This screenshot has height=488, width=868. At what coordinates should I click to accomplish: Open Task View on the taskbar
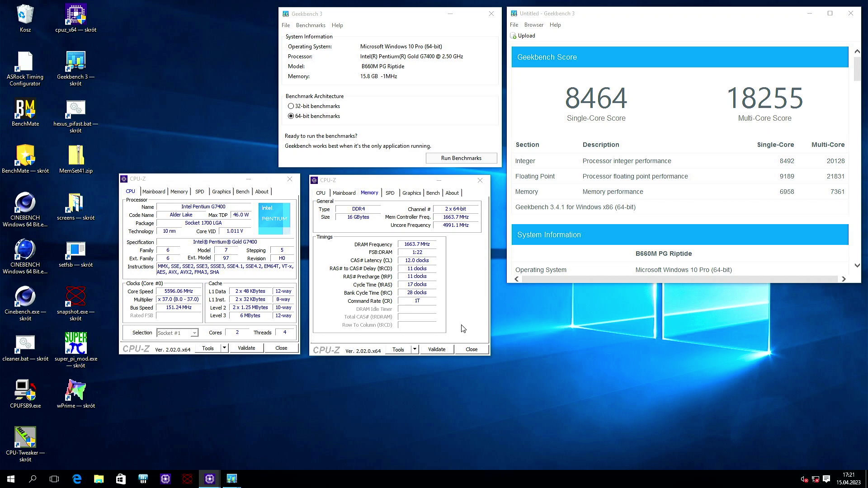tap(54, 479)
